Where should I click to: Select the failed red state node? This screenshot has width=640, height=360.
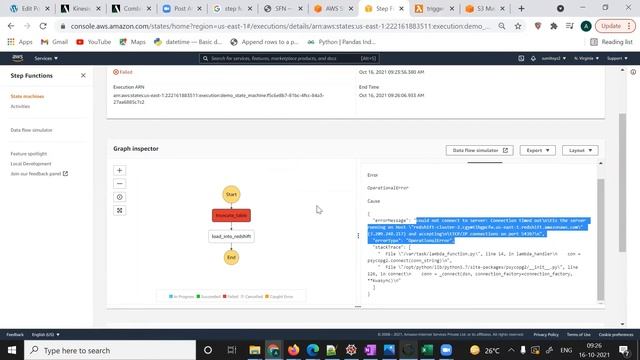[x=231, y=216]
